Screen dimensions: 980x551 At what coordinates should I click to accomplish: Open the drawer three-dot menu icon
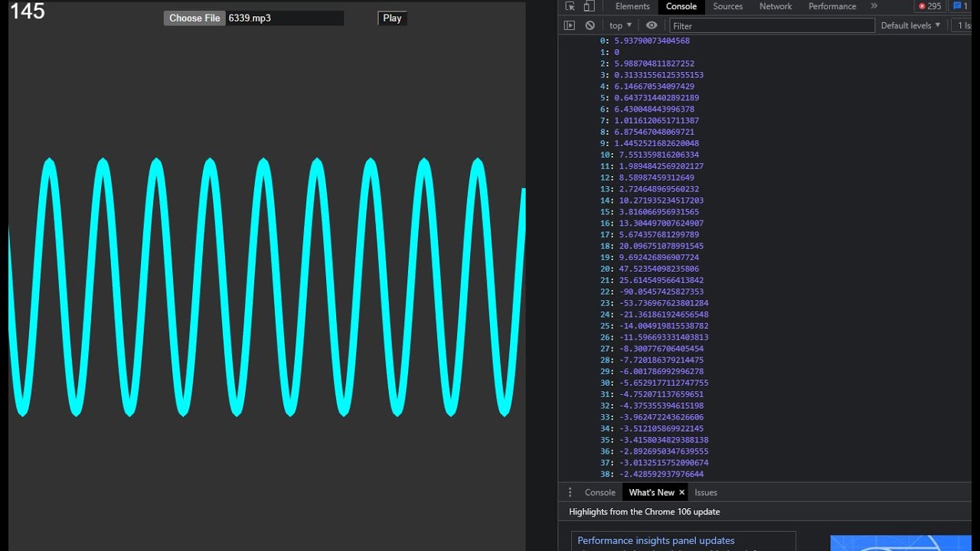pos(570,492)
